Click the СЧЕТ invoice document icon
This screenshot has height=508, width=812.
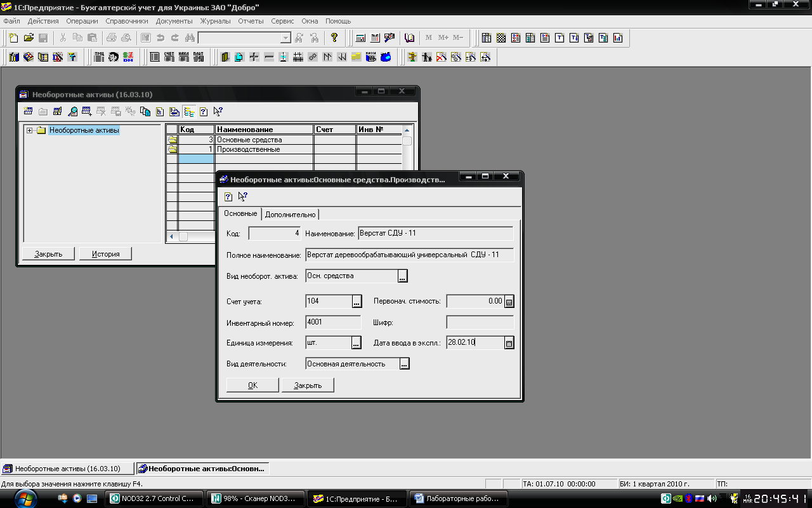click(x=169, y=57)
